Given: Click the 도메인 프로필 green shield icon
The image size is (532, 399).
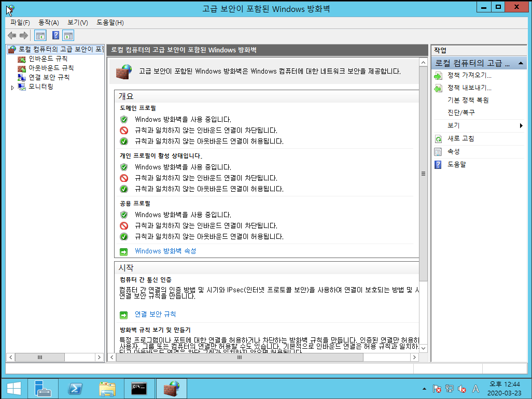Looking at the screenshot, I should click(x=124, y=119).
